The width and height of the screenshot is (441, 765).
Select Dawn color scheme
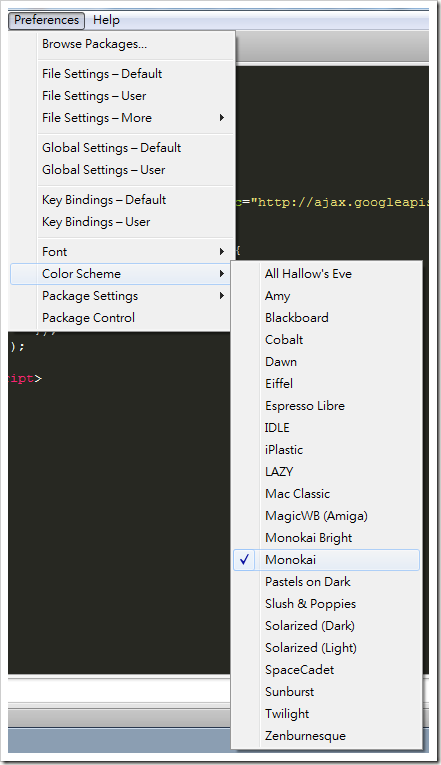point(326,362)
